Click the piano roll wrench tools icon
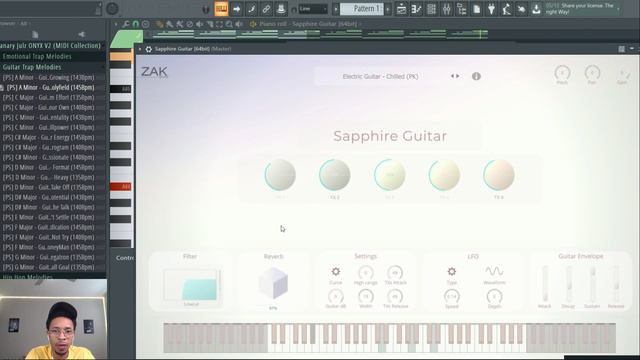Viewport: 640px width, 360px height. (x=126, y=24)
